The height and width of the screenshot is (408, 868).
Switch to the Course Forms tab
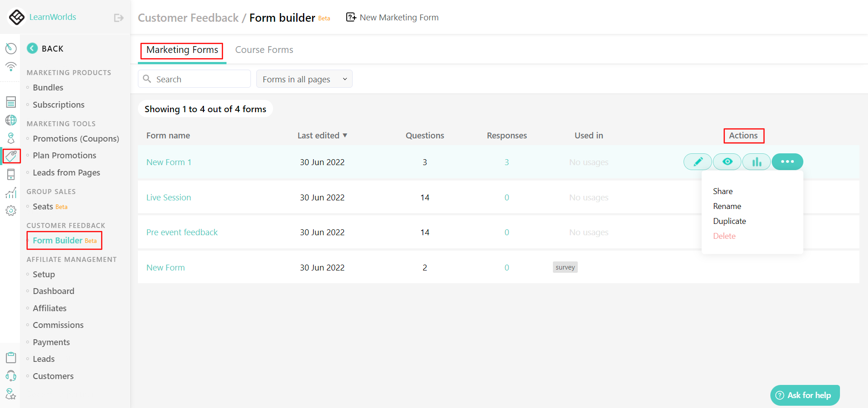(x=264, y=50)
